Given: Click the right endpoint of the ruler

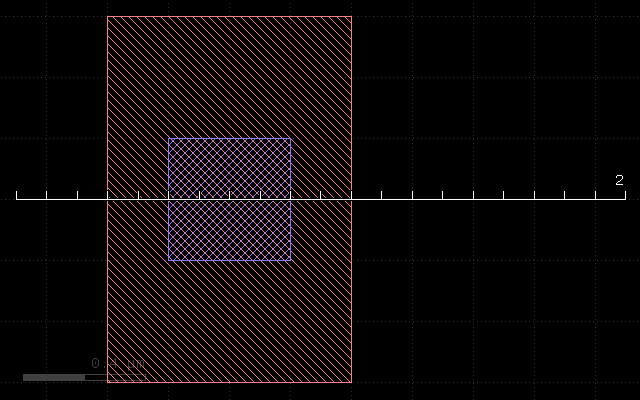Looking at the screenshot, I should click(625, 199).
